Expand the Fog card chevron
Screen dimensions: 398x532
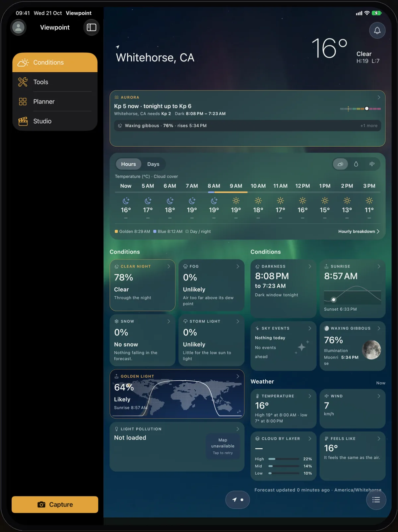point(238,266)
